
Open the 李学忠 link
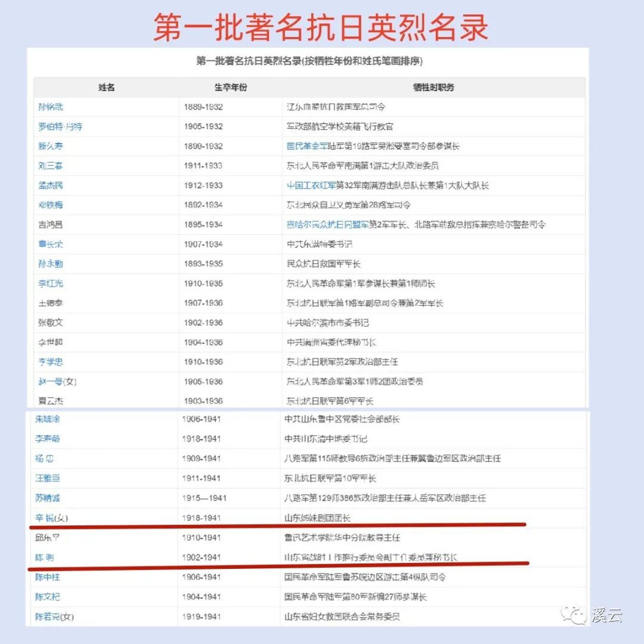tap(51, 362)
